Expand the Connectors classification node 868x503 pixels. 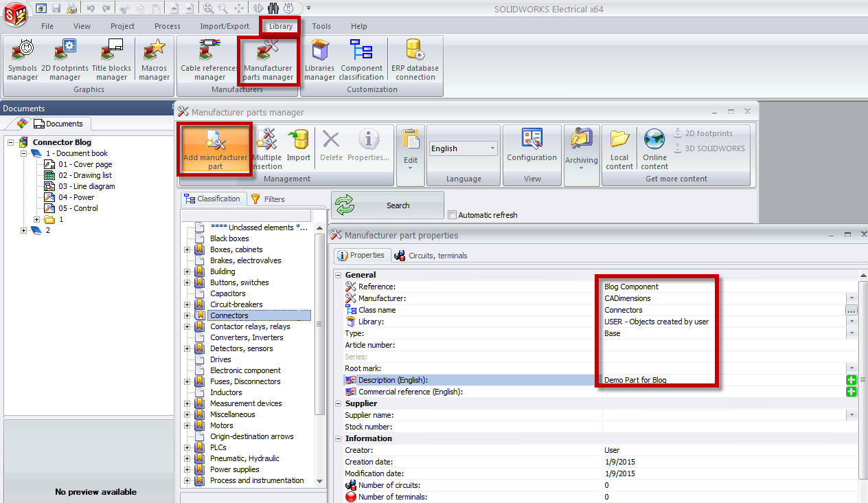[187, 315]
